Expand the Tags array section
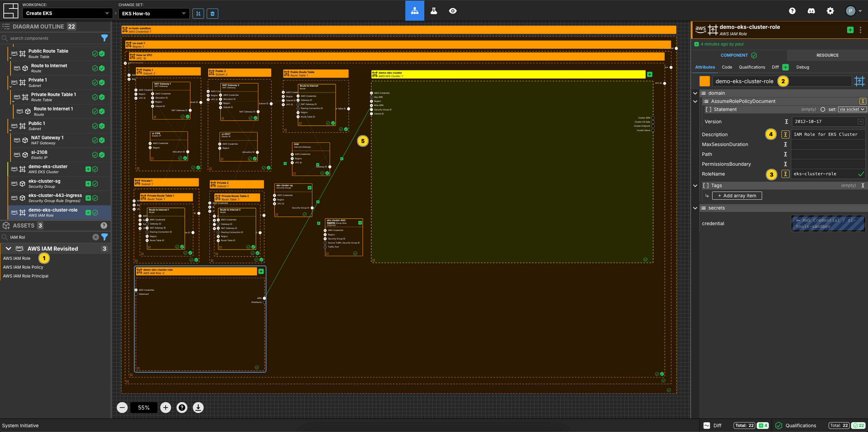 (696, 185)
